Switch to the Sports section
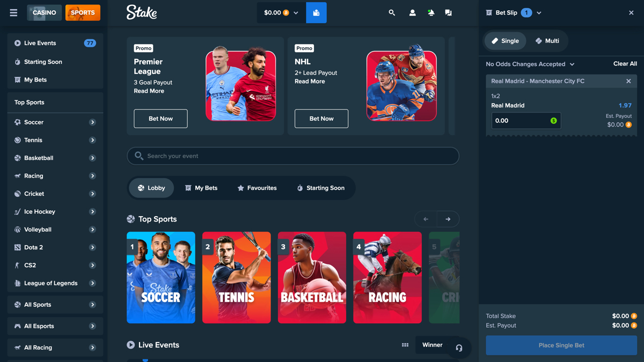644x362 pixels. tap(83, 12)
